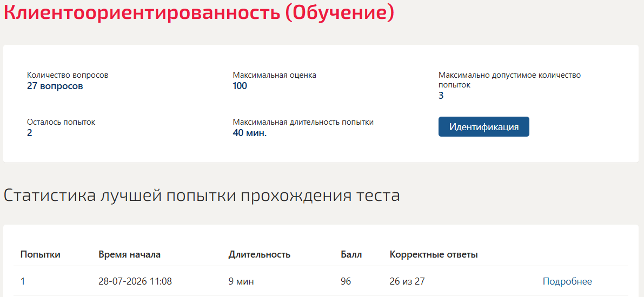This screenshot has width=644, height=297.
Task: Open the Подробнее link for attempt 1
Action: (567, 281)
